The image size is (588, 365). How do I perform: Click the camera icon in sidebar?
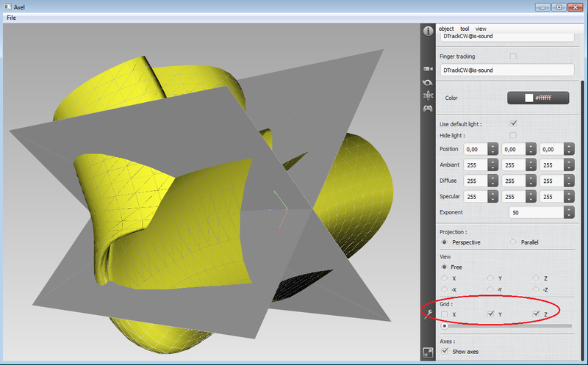click(x=428, y=68)
